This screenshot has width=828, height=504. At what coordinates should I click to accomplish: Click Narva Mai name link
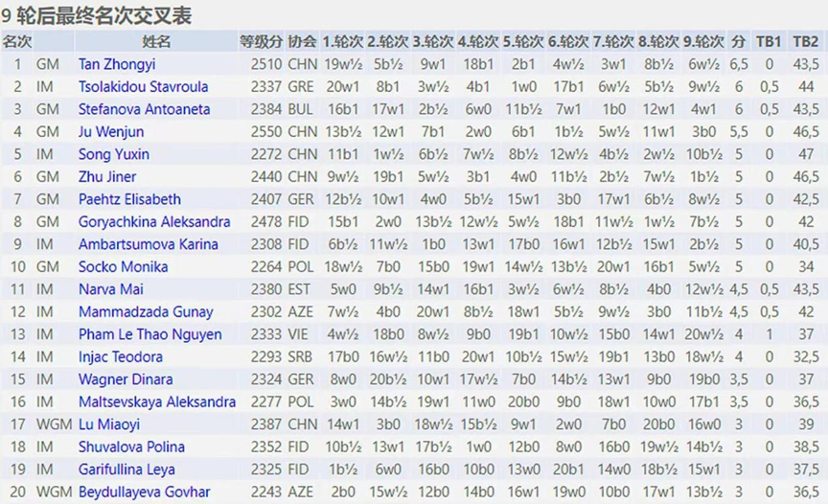pos(111,289)
